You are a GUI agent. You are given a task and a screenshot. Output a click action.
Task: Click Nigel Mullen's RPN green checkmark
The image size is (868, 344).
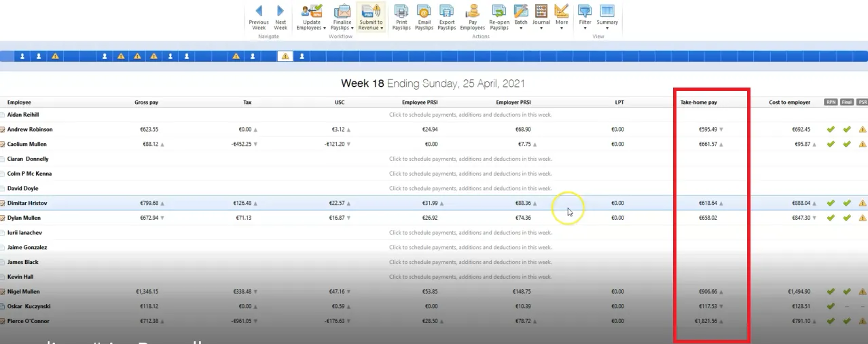(831, 291)
